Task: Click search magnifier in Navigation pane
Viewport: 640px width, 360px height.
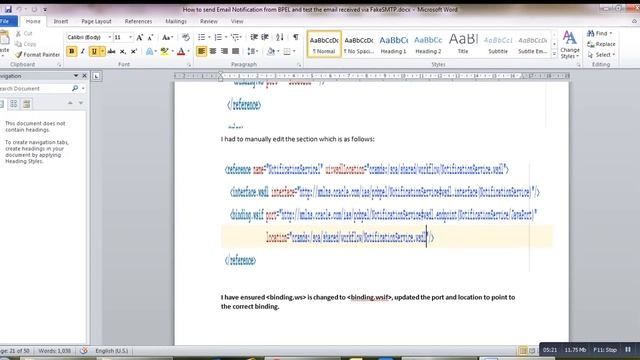Action: (75, 88)
